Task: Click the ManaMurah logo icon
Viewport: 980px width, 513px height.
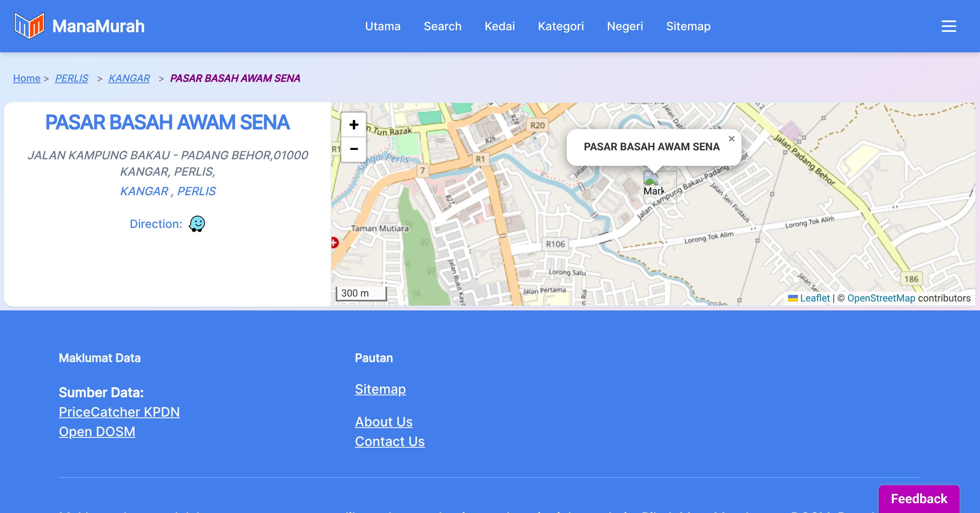Action: click(x=29, y=26)
